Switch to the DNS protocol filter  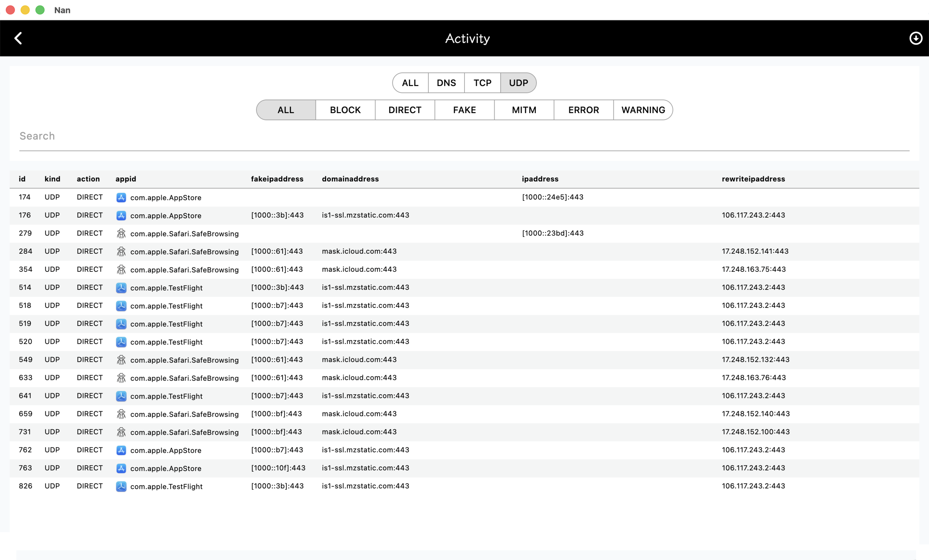[446, 83]
